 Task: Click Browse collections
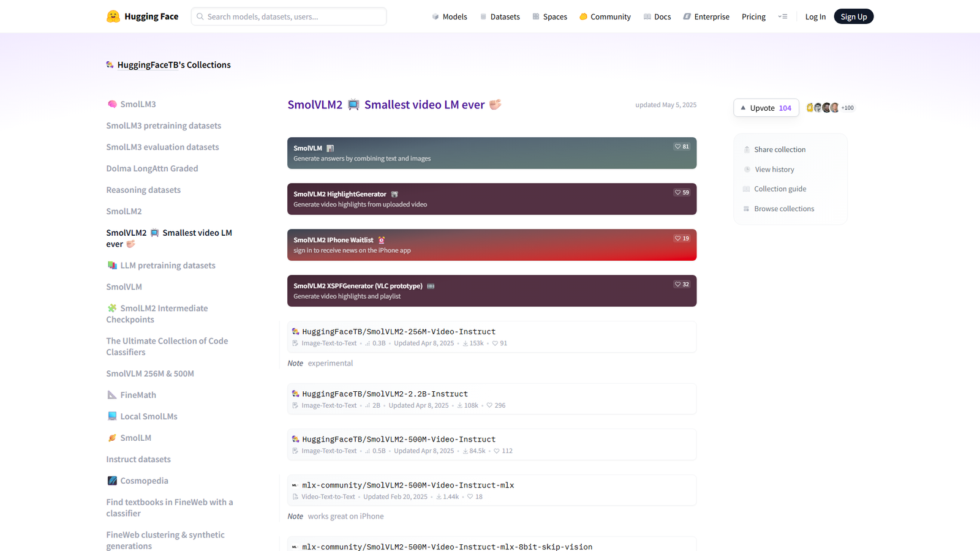(x=784, y=208)
